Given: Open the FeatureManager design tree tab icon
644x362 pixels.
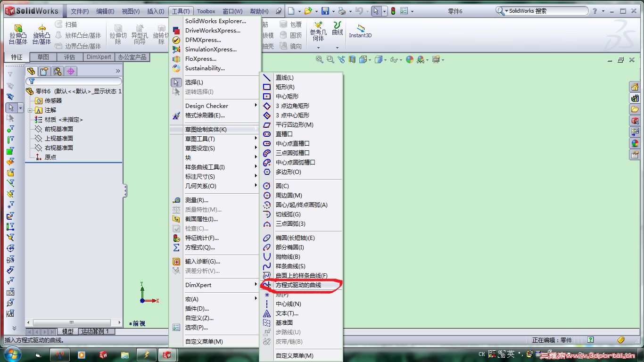Looking at the screenshot, I should click(32, 71).
